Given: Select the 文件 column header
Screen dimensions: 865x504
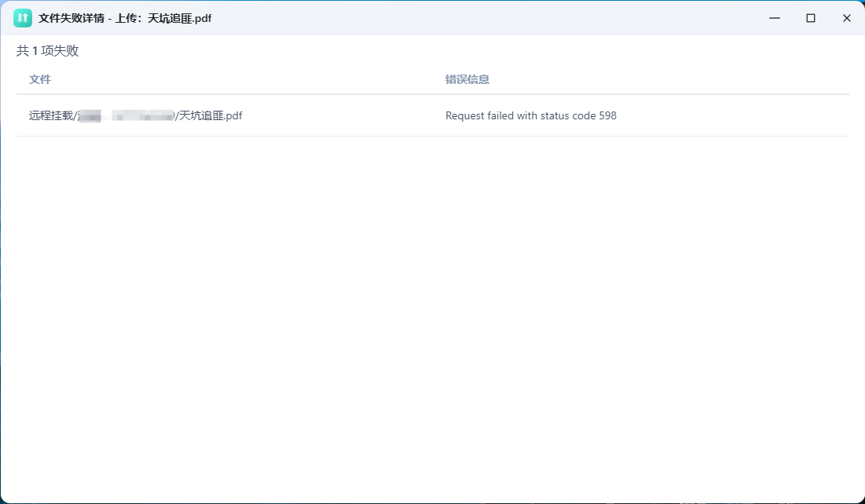Looking at the screenshot, I should pos(40,79).
